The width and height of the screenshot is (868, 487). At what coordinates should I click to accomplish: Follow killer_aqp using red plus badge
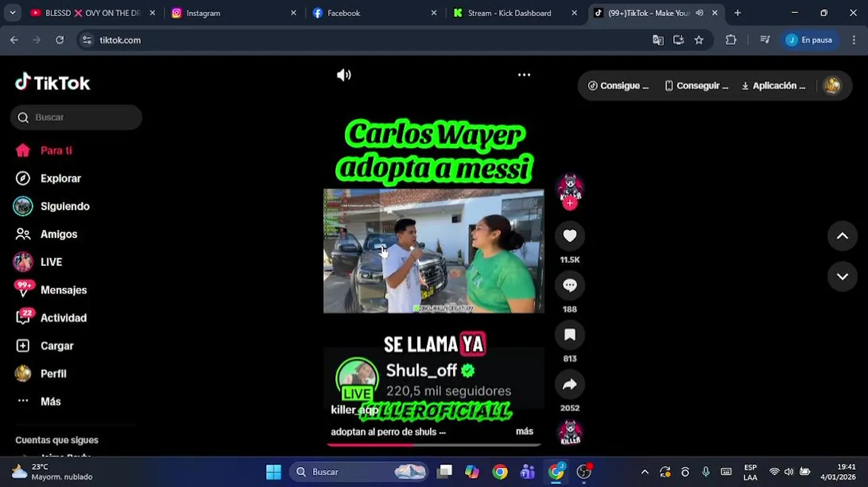(x=570, y=204)
